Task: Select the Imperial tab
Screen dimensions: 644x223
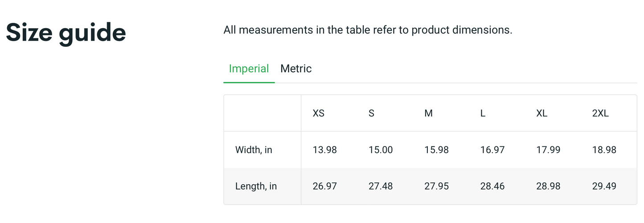Action: (x=249, y=69)
